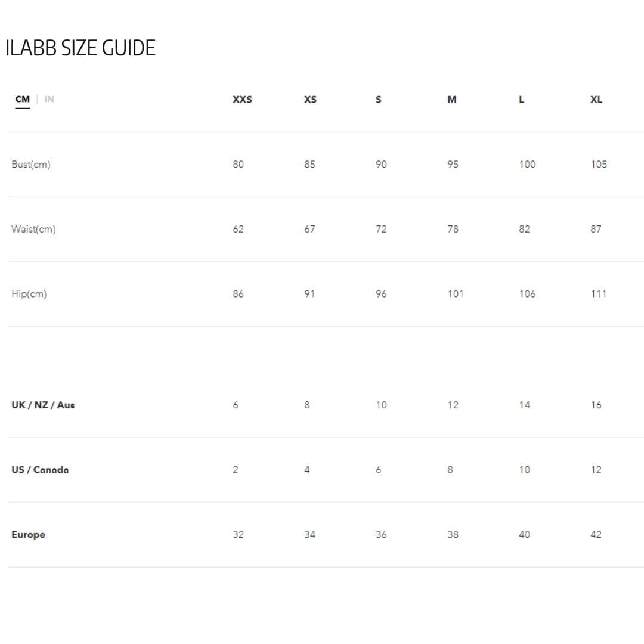Select the UK size 16 cell

tap(596, 405)
